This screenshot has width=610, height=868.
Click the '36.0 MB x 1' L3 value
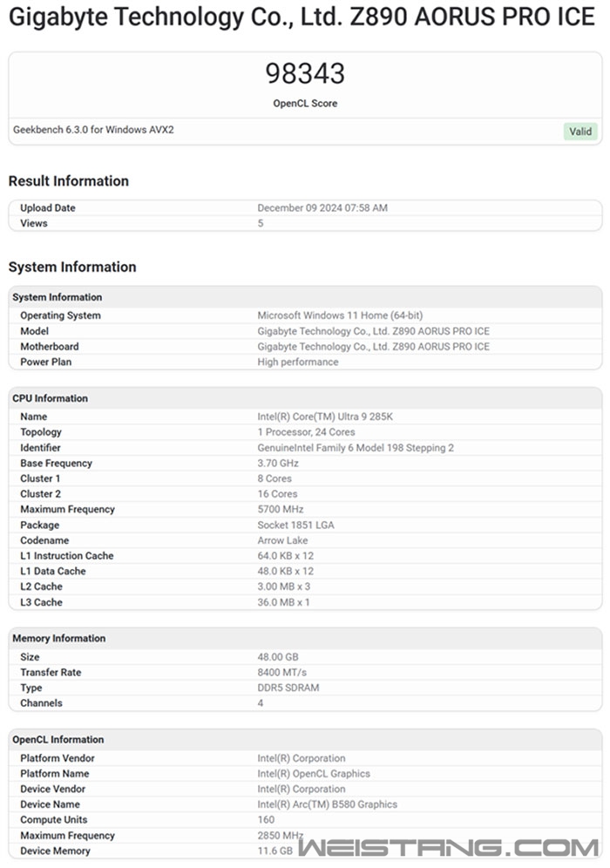[x=283, y=602]
